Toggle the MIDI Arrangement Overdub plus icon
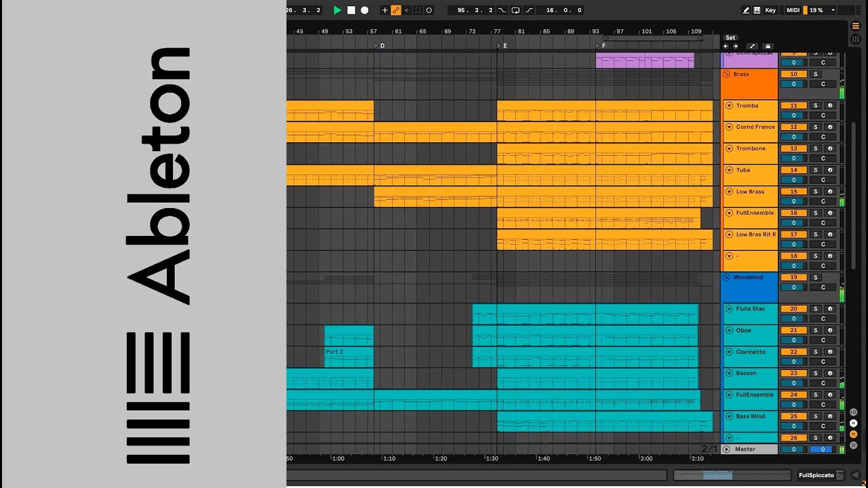Viewport: 868px width, 488px height. click(x=385, y=10)
